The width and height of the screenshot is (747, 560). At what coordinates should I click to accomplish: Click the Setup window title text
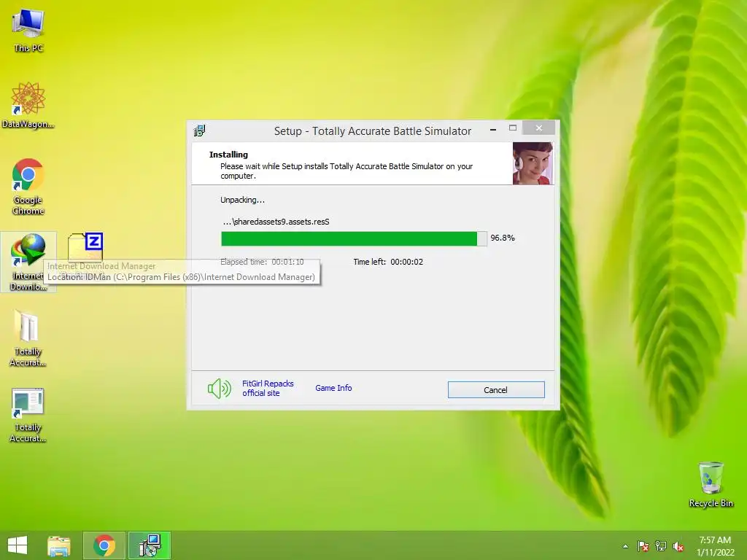373,131
